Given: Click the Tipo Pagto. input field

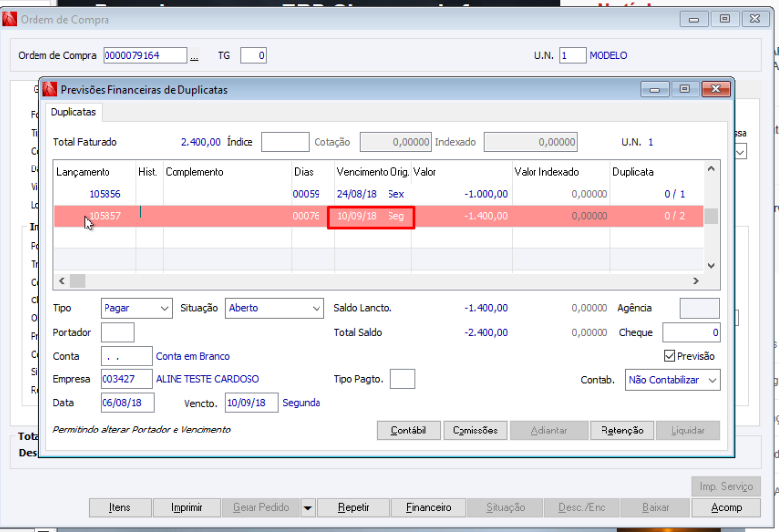Looking at the screenshot, I should click(403, 379).
